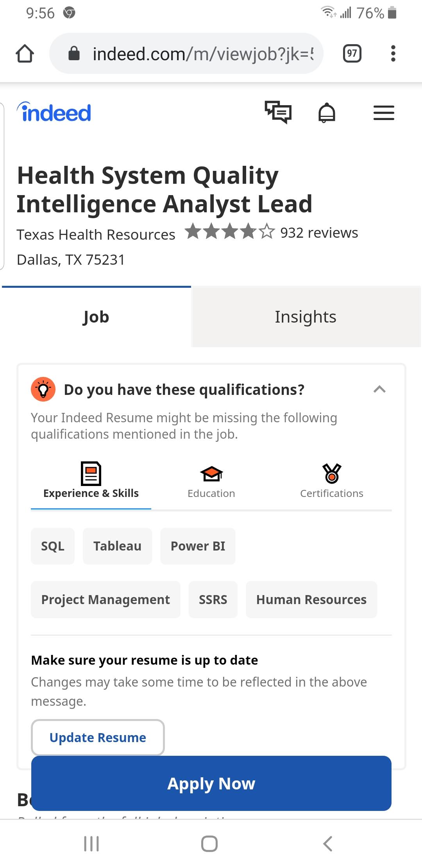Collapse the qualifications panel chevron
The image size is (422, 868).
point(379,389)
